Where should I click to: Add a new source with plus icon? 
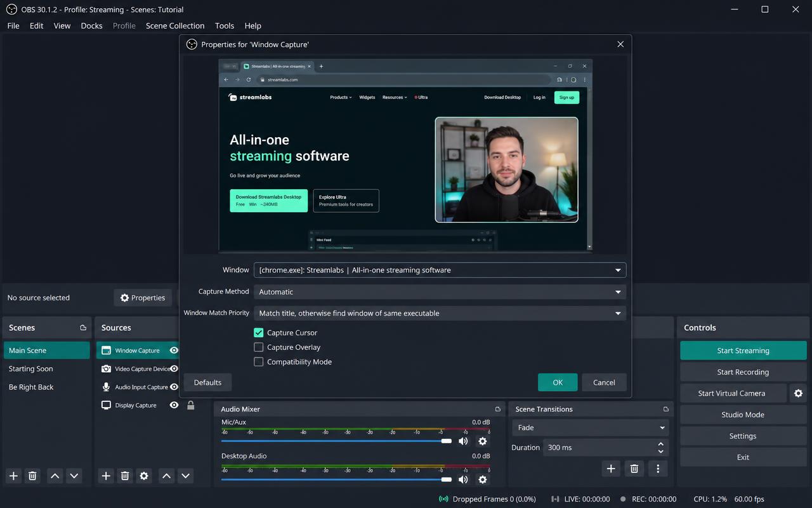[106, 476]
